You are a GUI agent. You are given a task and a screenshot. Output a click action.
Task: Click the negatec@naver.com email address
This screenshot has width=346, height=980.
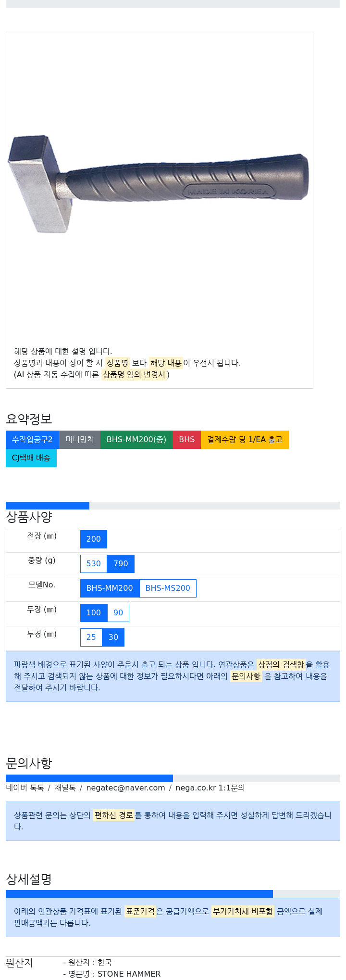point(125,788)
